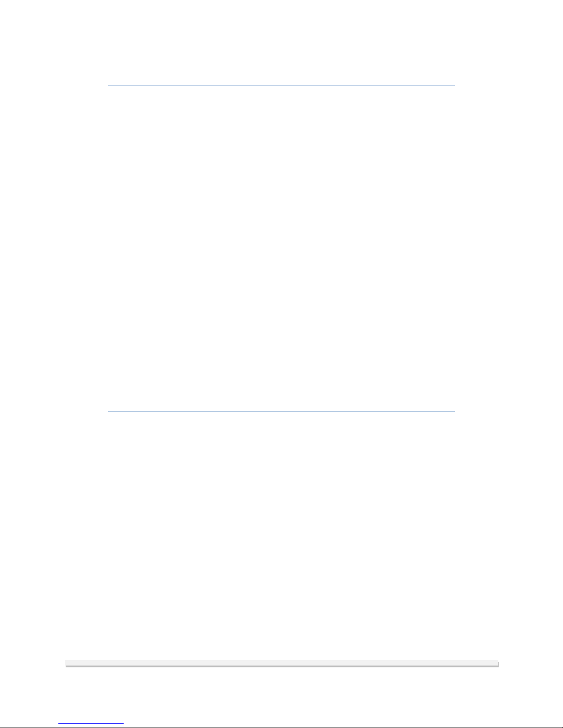Click the right margin beside lower blue line

tap(509, 412)
